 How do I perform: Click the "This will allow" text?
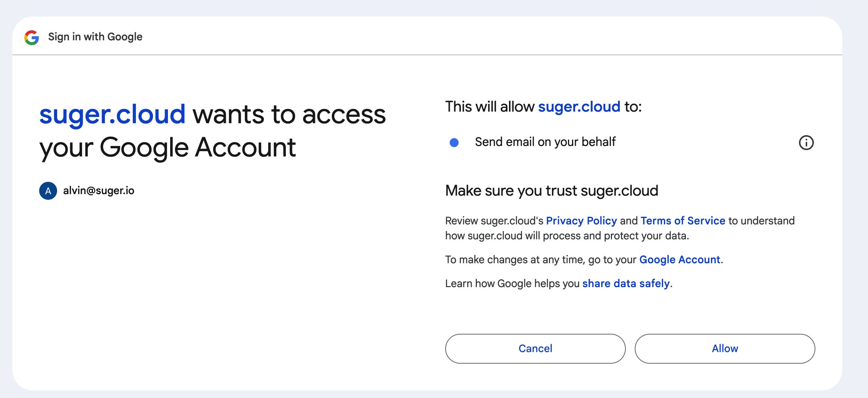pyautogui.click(x=490, y=107)
